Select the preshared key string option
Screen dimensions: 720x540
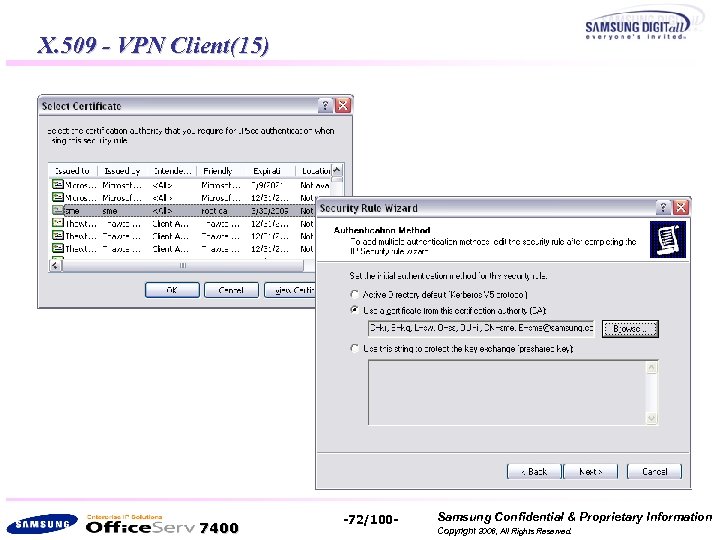tap(354, 348)
